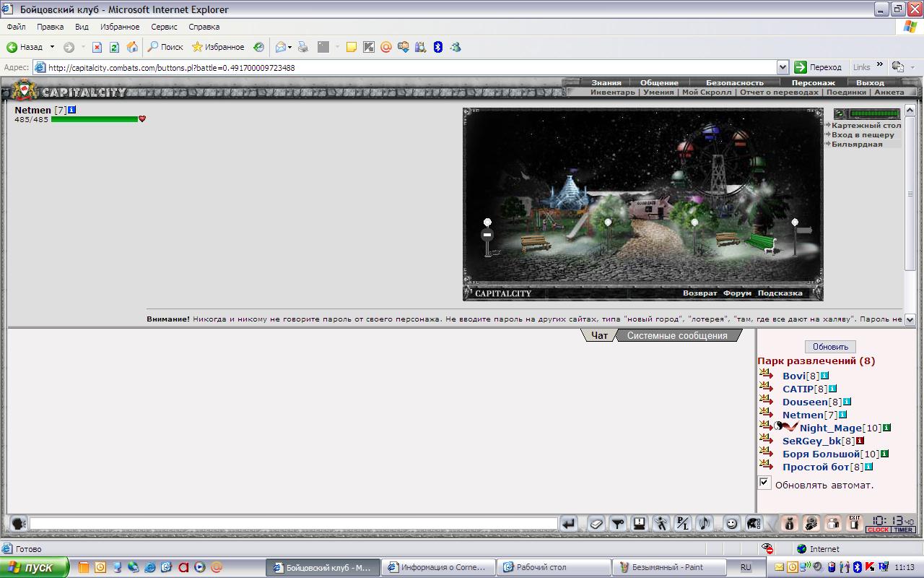This screenshot has height=578, width=924.
Task: Click the speaker head icon left of chat input
Action: pos(19,523)
